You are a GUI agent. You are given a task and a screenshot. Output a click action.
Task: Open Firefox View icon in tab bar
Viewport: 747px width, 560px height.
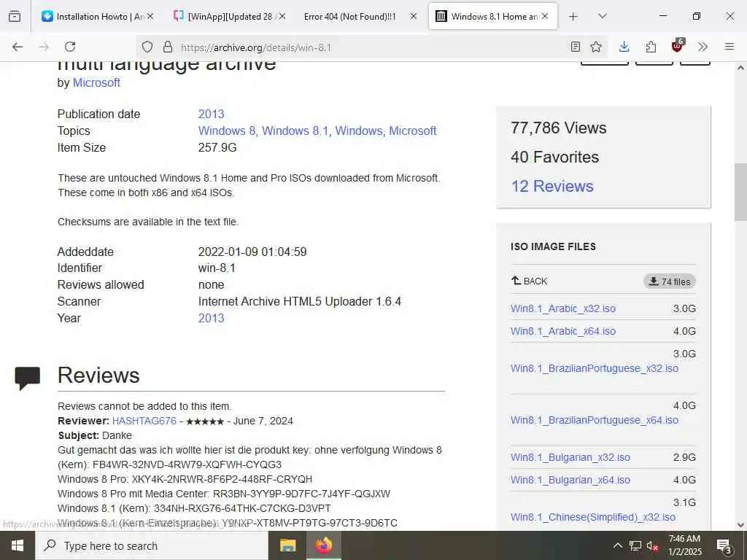(x=15, y=16)
